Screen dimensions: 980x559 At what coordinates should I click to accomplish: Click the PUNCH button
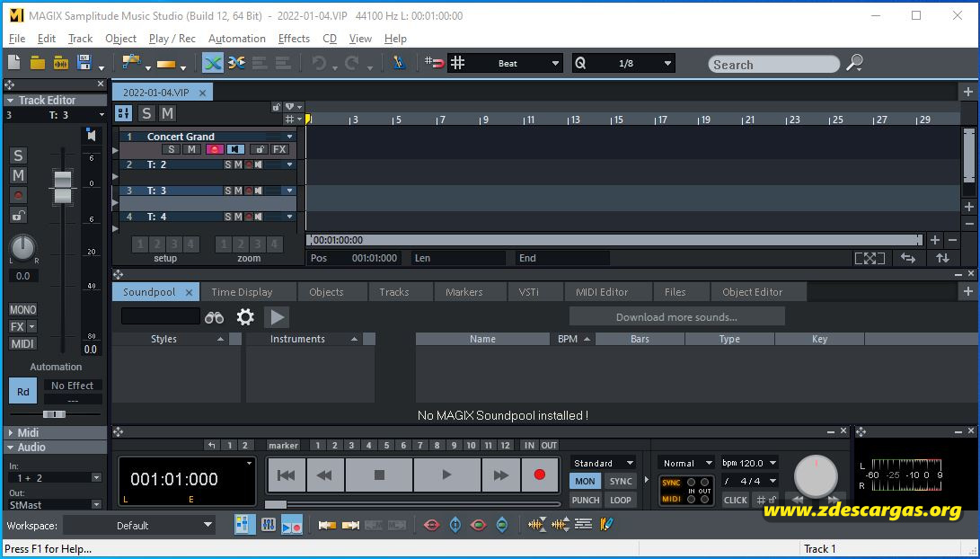[585, 501]
